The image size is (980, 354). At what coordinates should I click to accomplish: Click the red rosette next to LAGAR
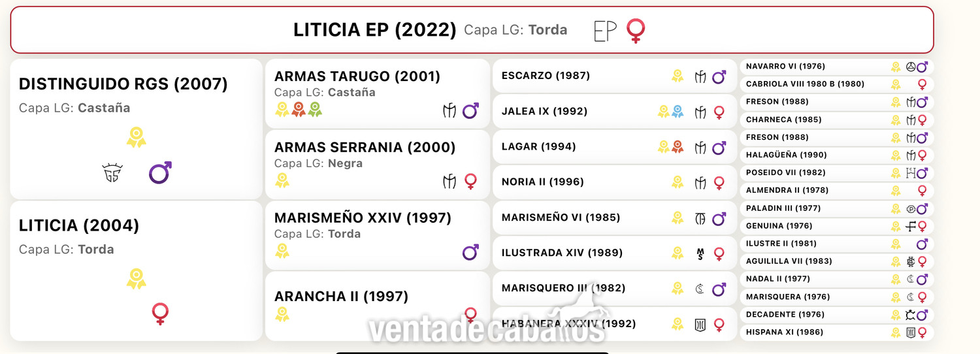tap(678, 147)
